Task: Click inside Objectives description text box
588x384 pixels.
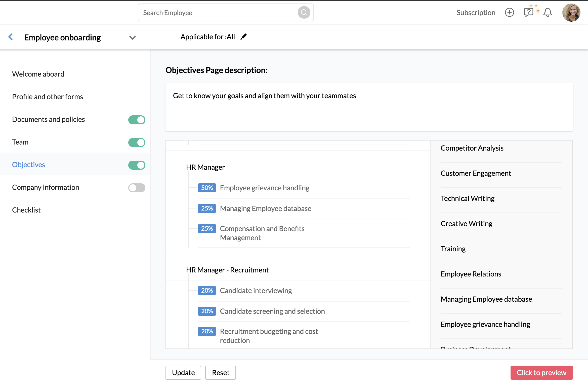Action: (x=369, y=107)
